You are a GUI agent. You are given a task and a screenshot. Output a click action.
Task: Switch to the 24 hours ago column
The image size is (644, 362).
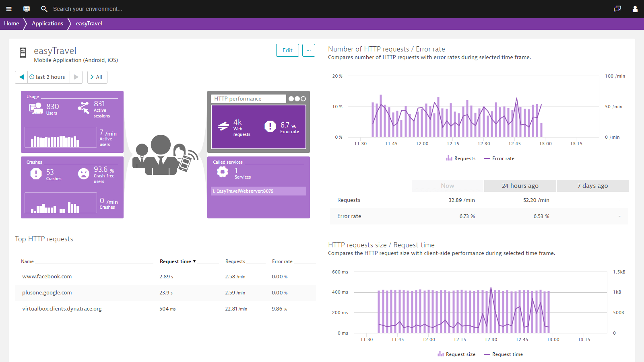(x=520, y=185)
